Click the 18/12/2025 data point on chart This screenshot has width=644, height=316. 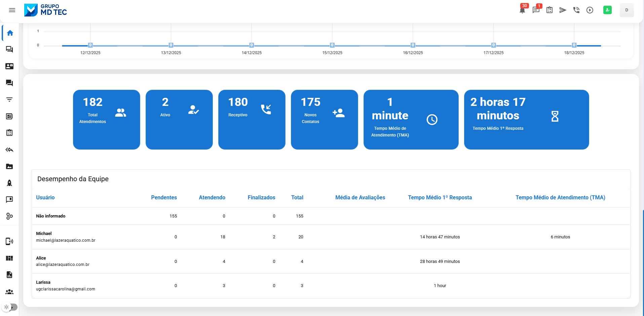coord(574,45)
